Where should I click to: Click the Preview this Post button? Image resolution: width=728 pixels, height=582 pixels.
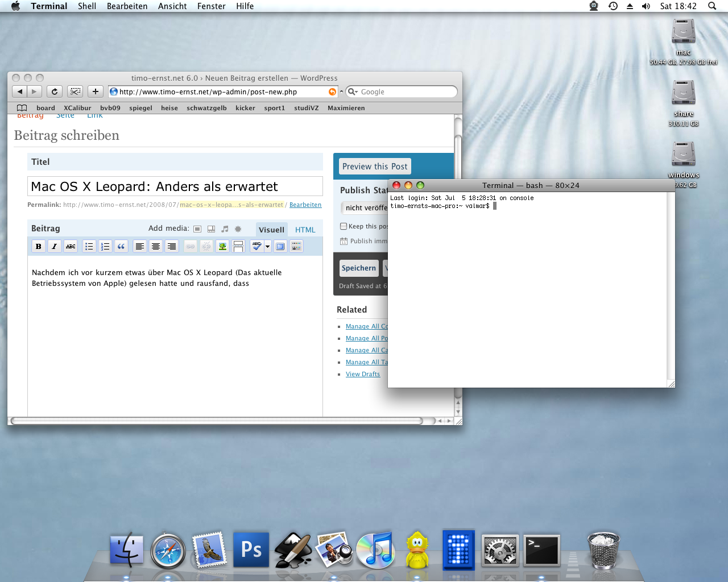[x=375, y=167]
